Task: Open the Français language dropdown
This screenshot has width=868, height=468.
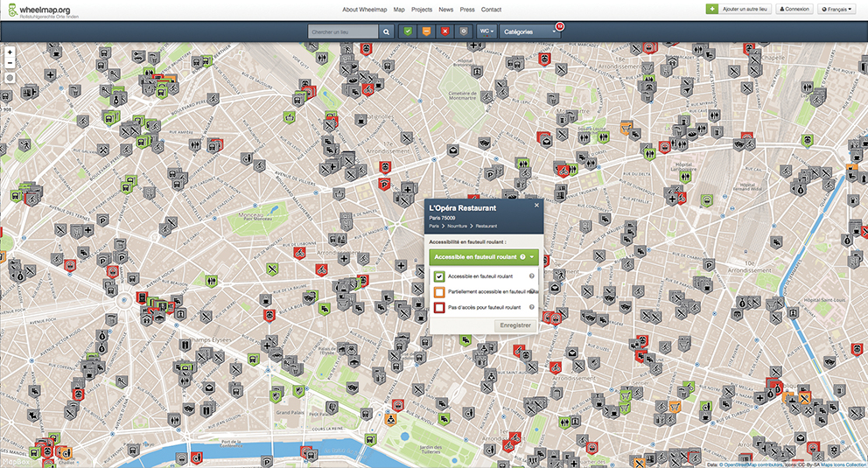Action: (837, 9)
